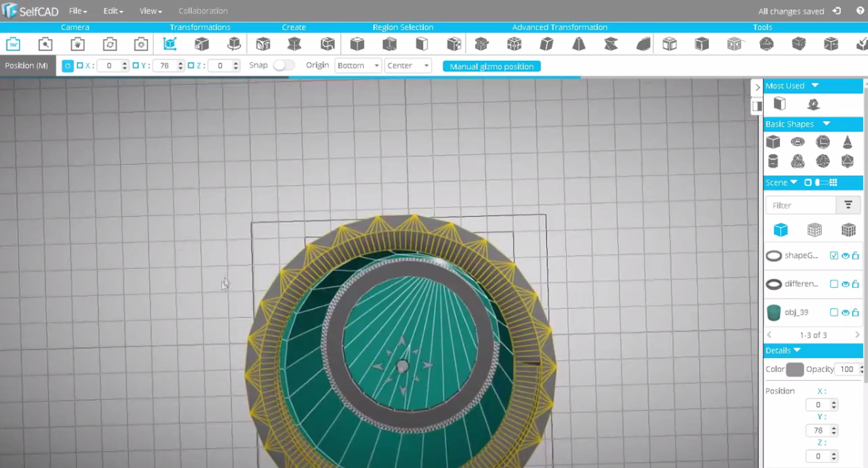The width and height of the screenshot is (868, 468).
Task: Check the obj_39 selection checkbox
Action: [x=834, y=313]
